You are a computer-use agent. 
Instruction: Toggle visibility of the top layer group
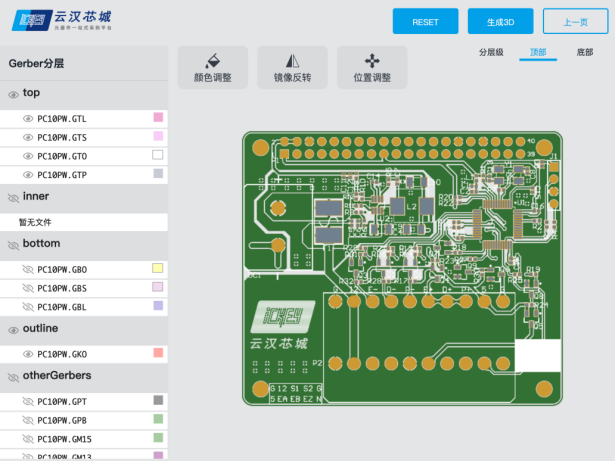pyautogui.click(x=14, y=94)
